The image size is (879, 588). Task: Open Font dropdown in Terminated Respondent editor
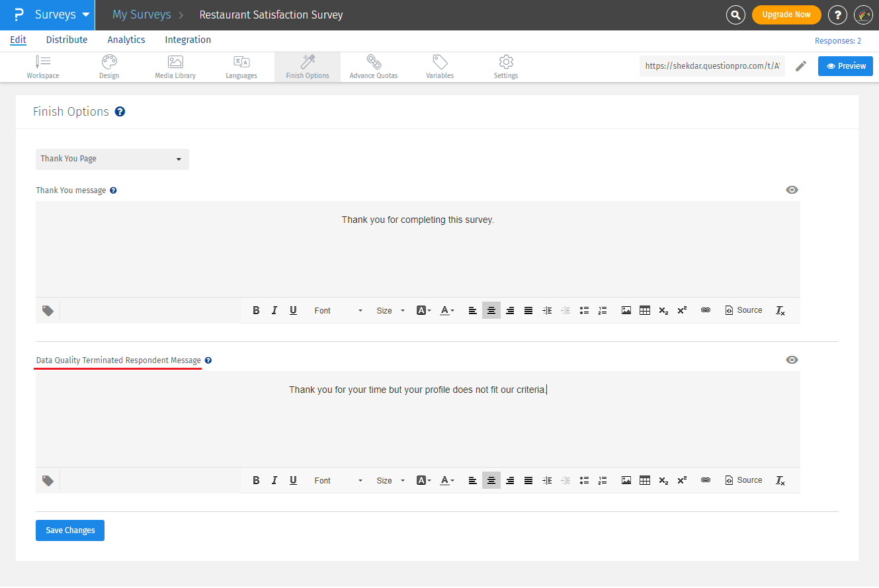coord(338,480)
